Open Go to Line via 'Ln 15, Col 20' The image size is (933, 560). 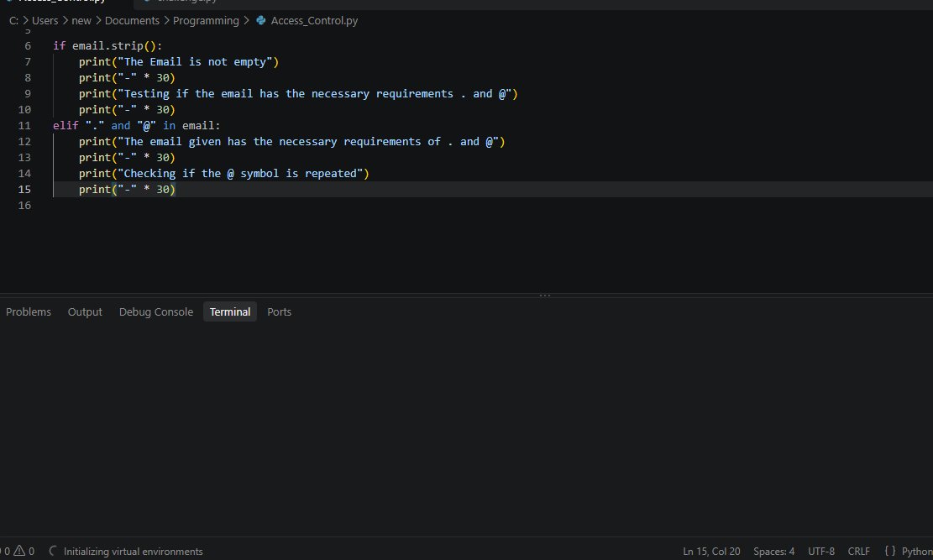(711, 551)
